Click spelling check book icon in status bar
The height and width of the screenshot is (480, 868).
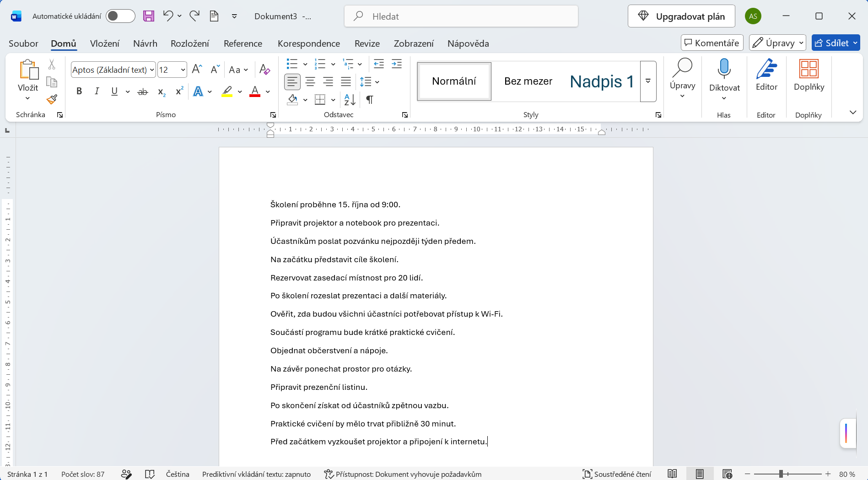point(150,474)
